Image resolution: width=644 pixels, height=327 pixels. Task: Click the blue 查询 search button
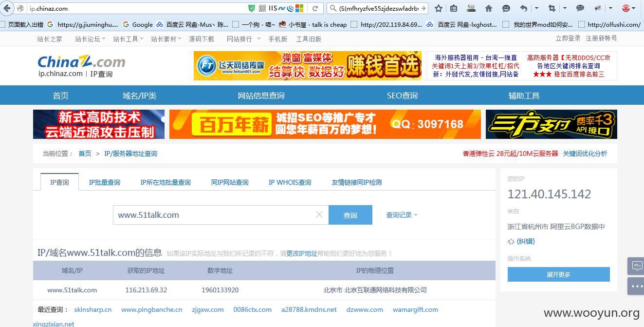[x=350, y=215]
